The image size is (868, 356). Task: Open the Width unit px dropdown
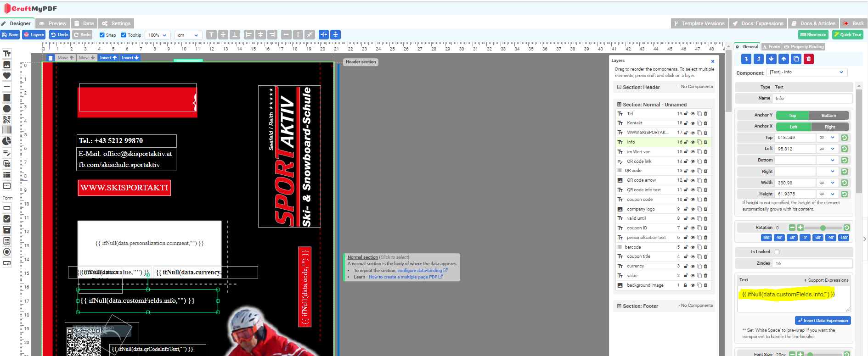pos(828,183)
